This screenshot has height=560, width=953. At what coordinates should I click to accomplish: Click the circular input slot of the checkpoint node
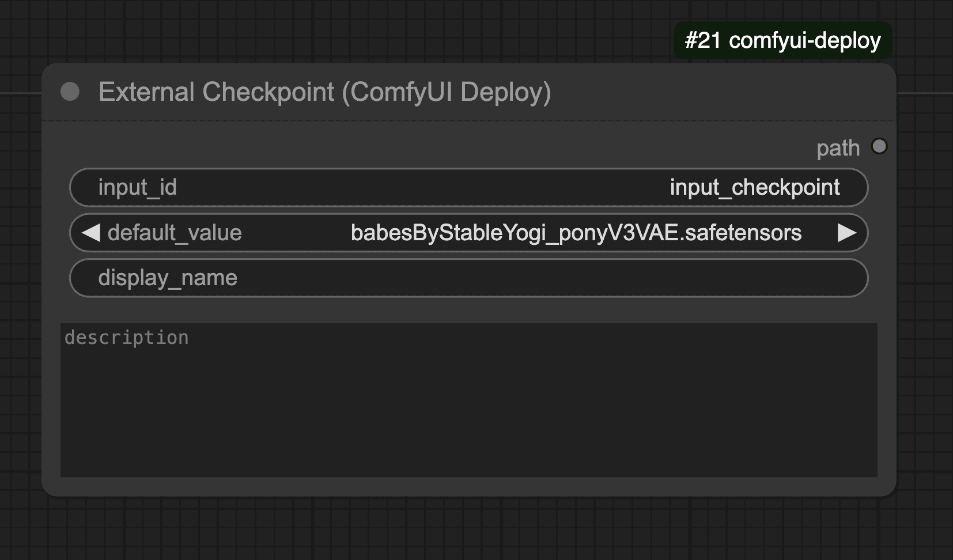(70, 90)
